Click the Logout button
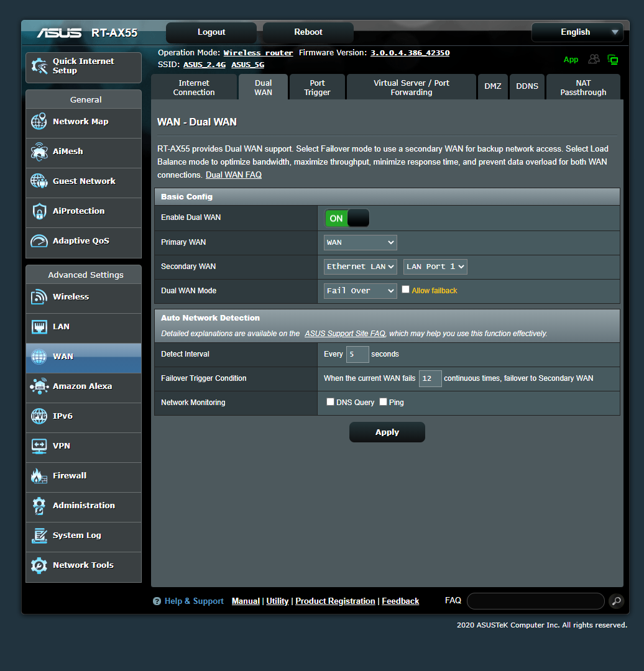The image size is (644, 671). tap(211, 32)
